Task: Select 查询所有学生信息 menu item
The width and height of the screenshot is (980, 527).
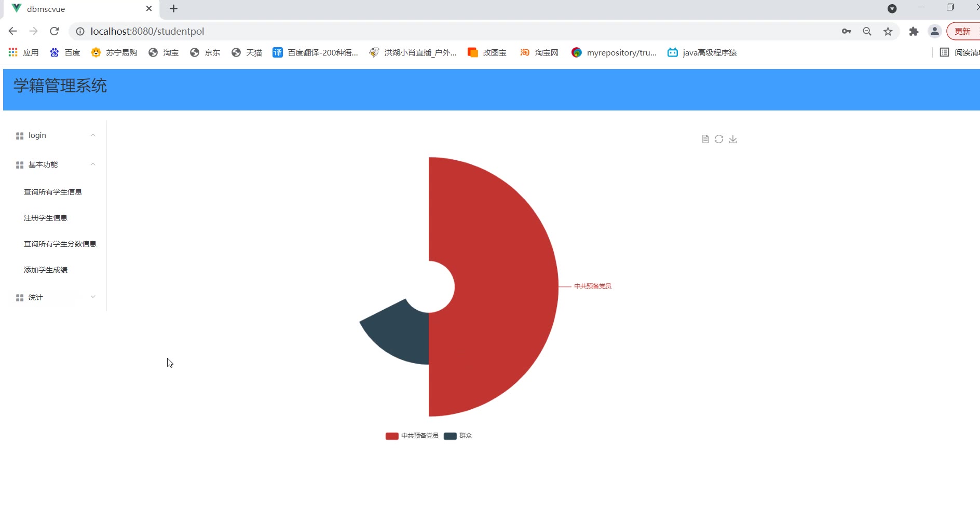Action: pyautogui.click(x=53, y=192)
